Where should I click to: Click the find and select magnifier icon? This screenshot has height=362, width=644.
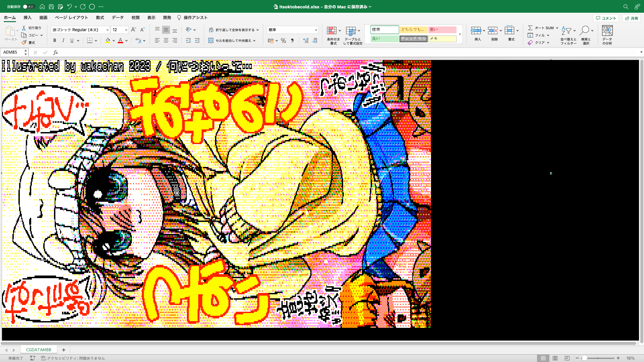(584, 31)
